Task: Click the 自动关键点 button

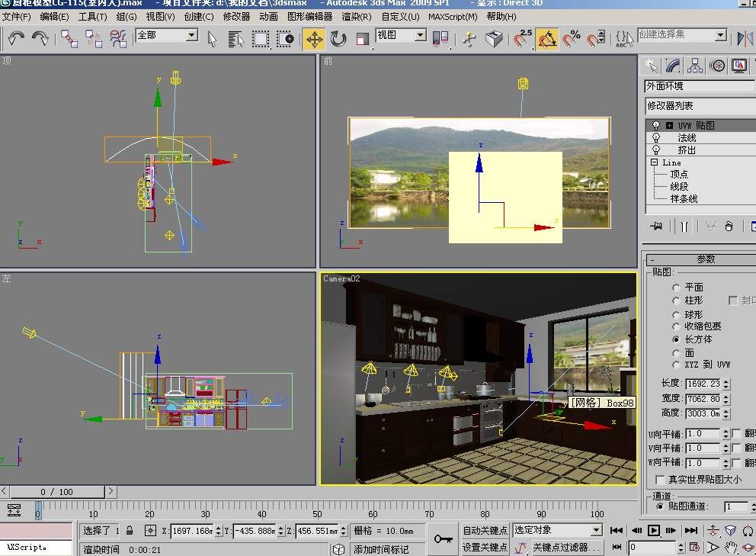Action: point(485,530)
